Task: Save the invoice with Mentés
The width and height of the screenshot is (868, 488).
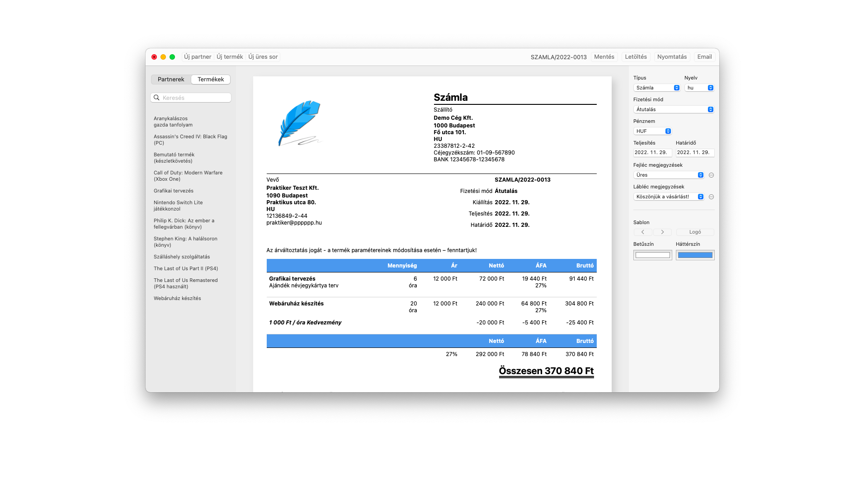Action: click(x=604, y=56)
